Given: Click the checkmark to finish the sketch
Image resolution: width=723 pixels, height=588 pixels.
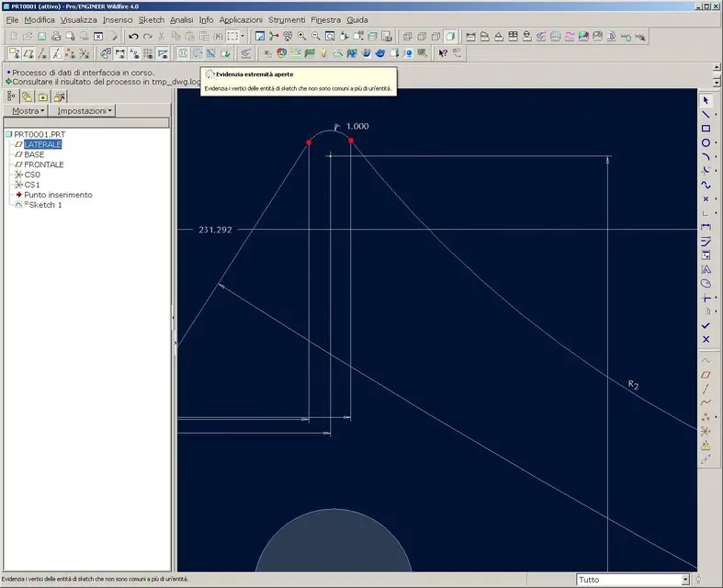Looking at the screenshot, I should 706,325.
